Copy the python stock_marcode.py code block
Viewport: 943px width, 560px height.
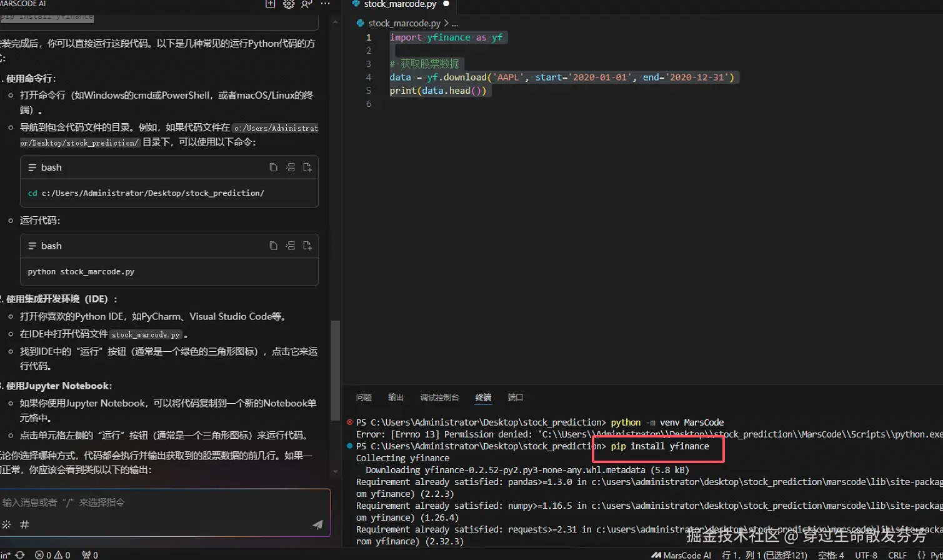point(273,246)
